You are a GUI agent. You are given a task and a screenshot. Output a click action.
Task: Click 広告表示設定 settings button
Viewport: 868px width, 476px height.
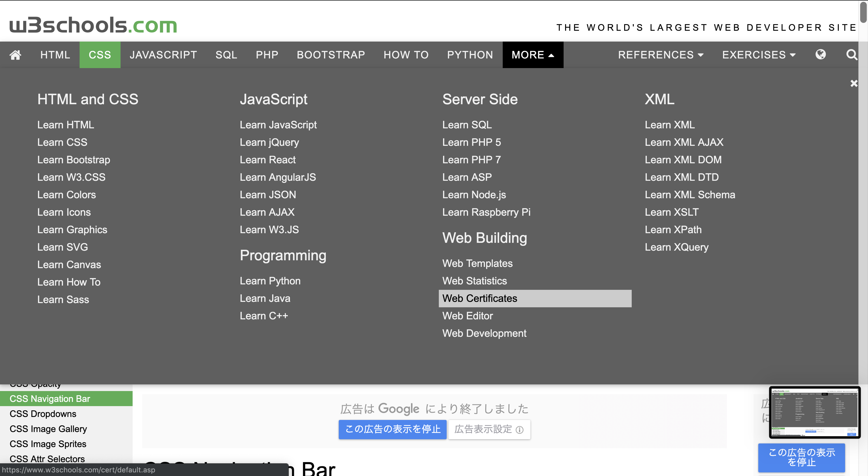490,428
